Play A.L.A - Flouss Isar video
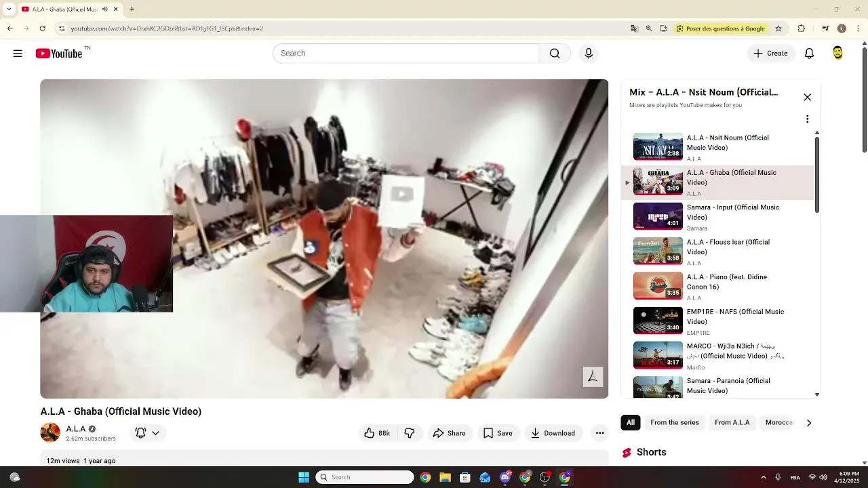This screenshot has width=868, height=488. coord(717,252)
